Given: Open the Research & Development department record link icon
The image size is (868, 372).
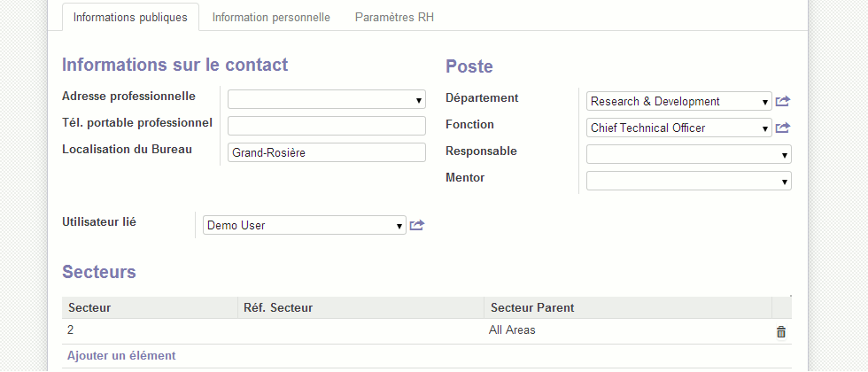Looking at the screenshot, I should point(783,101).
